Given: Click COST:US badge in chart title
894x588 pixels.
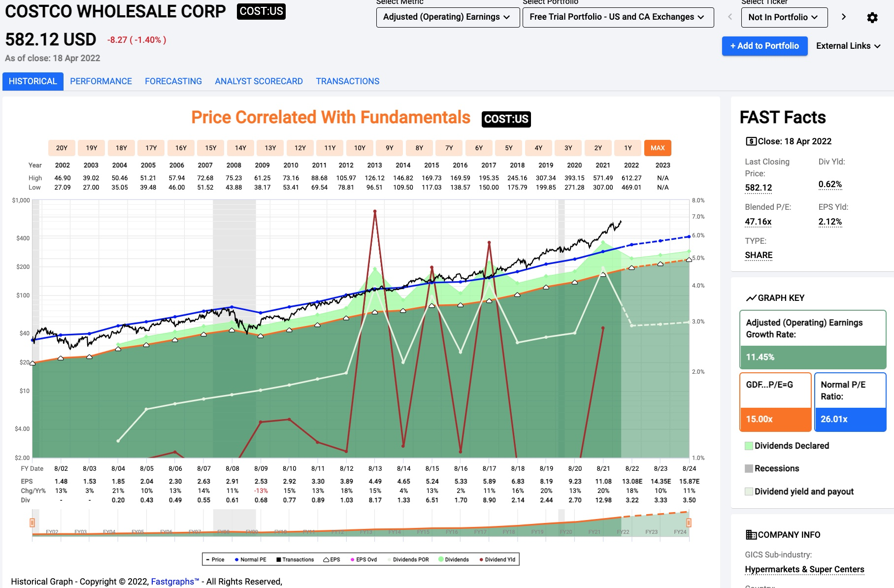Looking at the screenshot, I should 506,119.
